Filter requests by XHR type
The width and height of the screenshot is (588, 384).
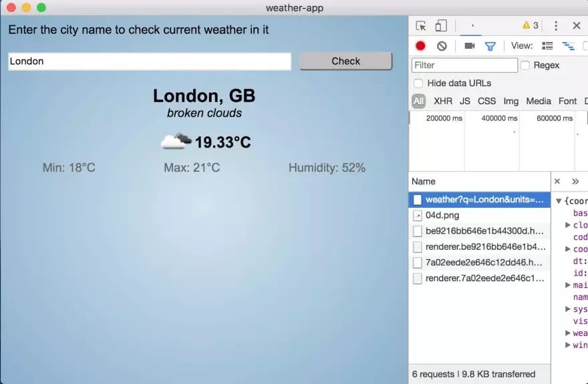(443, 101)
